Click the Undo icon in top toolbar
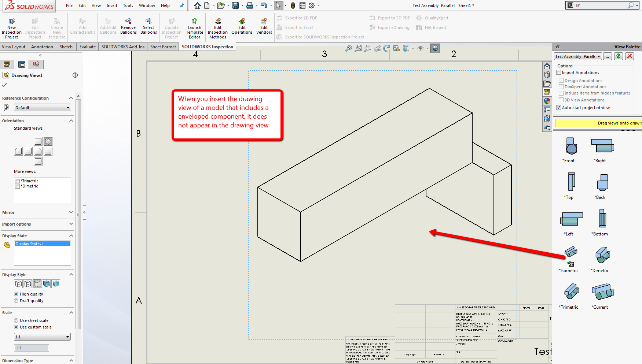Viewport: 642px width, 364px height. pyautogui.click(x=264, y=5)
